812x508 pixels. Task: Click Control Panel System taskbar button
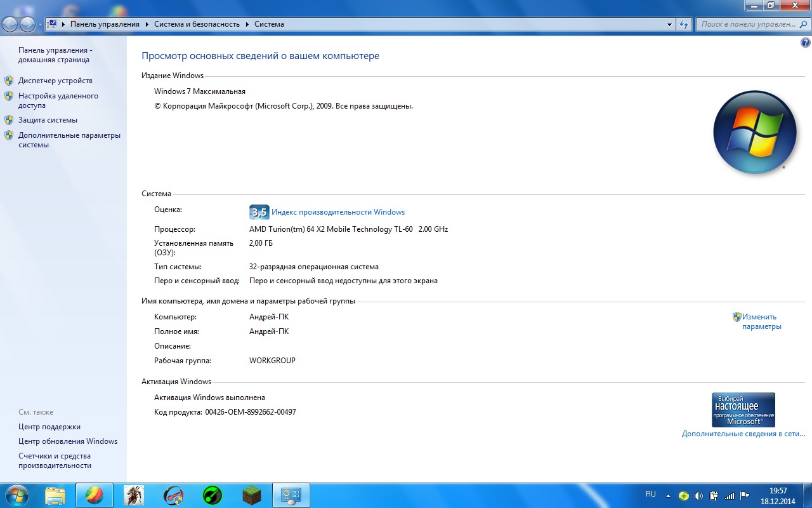[x=291, y=495]
